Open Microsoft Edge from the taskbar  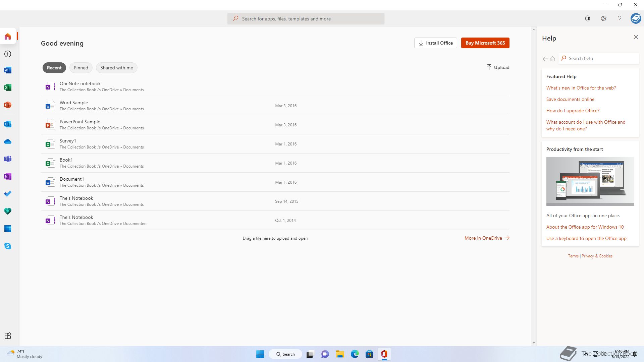355,354
